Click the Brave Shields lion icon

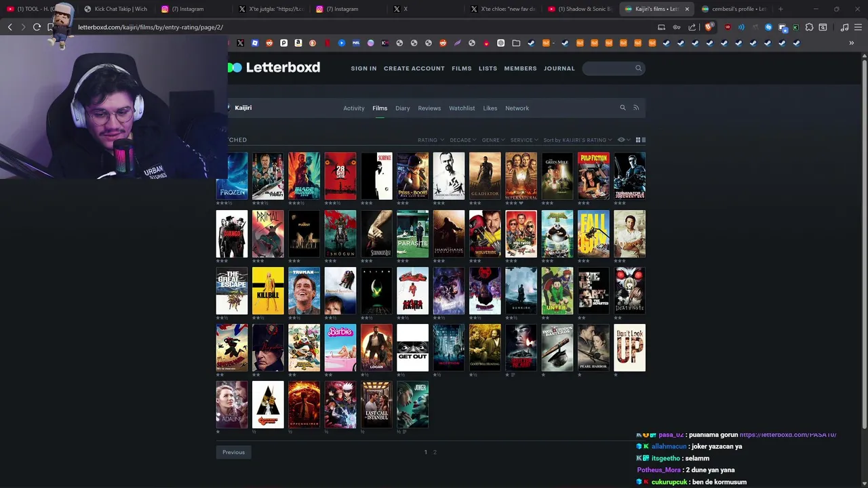click(x=709, y=27)
